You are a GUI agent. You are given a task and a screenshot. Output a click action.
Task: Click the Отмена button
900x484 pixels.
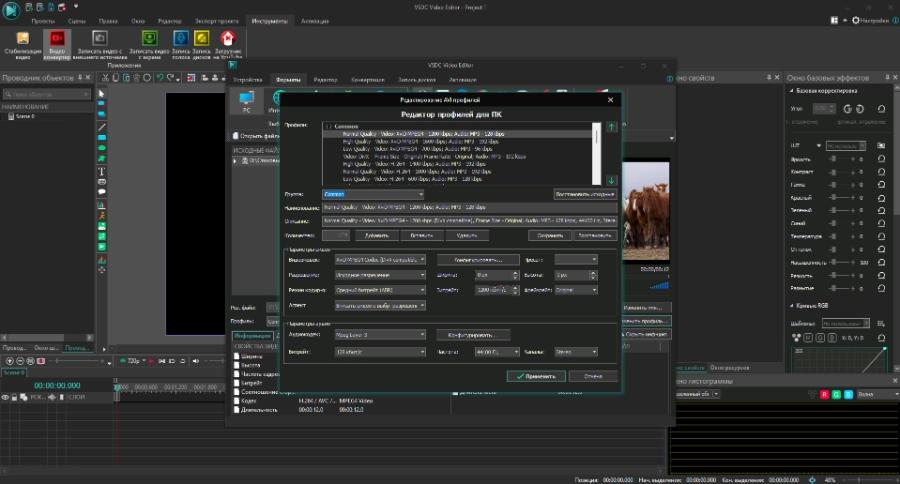click(x=593, y=376)
